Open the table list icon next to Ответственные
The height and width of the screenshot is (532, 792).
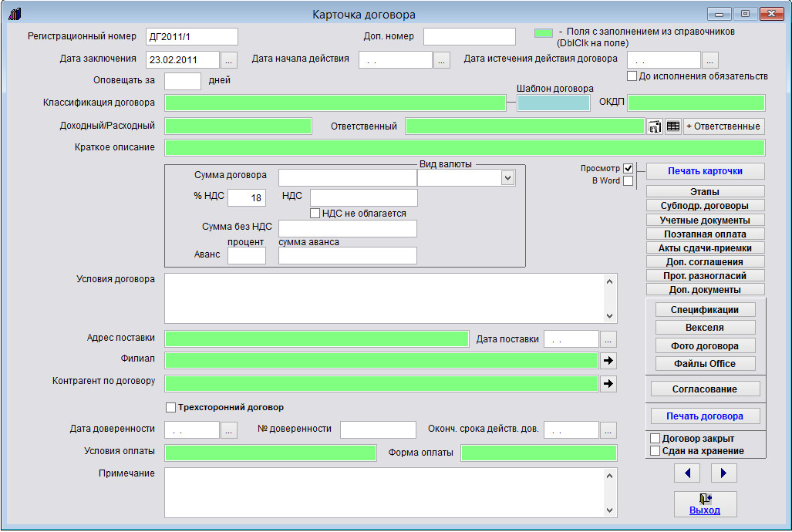[673, 126]
